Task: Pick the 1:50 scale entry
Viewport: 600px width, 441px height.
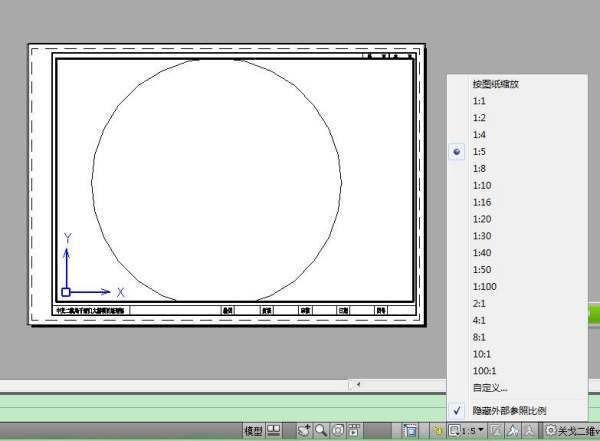Action: pyautogui.click(x=517, y=270)
